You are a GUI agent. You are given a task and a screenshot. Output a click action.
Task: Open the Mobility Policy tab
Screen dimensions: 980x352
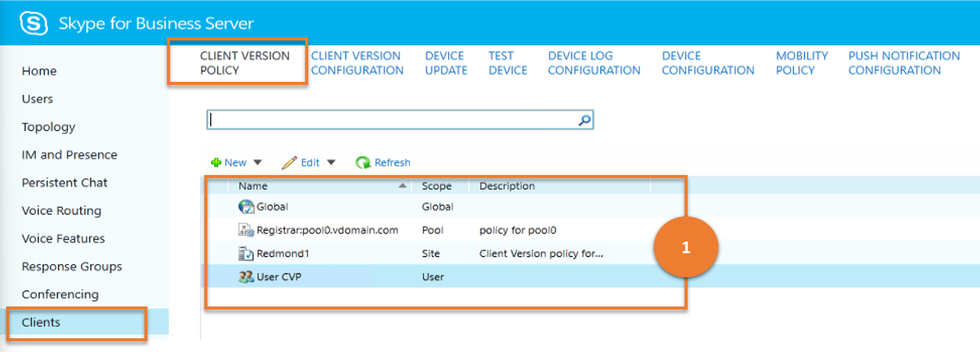coord(802,63)
